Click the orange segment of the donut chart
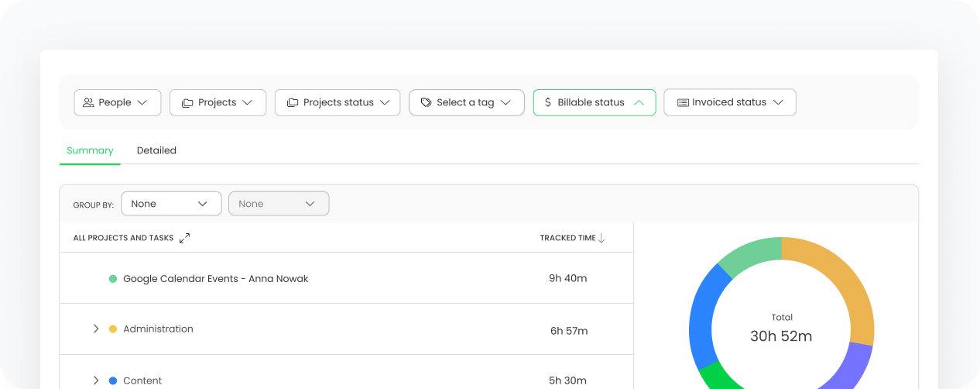 click(x=846, y=283)
